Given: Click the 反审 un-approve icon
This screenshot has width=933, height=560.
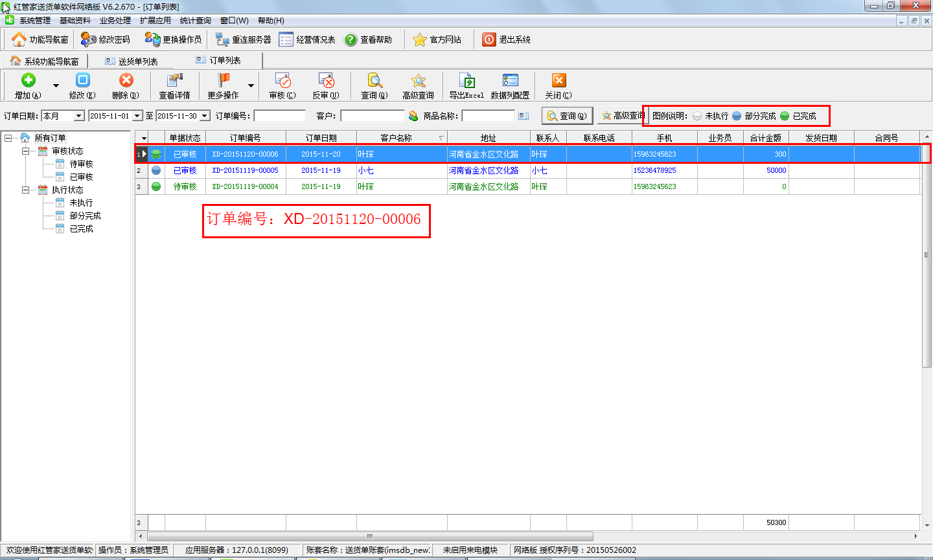Looking at the screenshot, I should 326,80.
